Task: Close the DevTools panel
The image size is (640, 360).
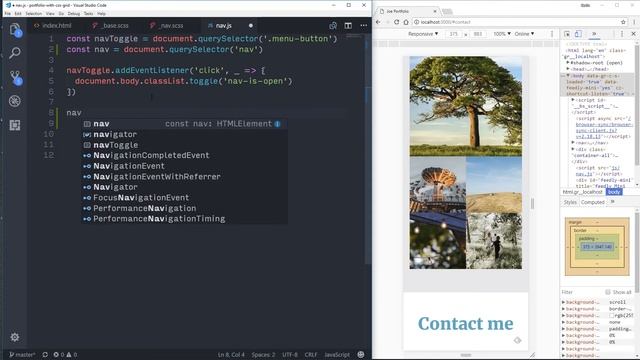Action: coord(633,34)
